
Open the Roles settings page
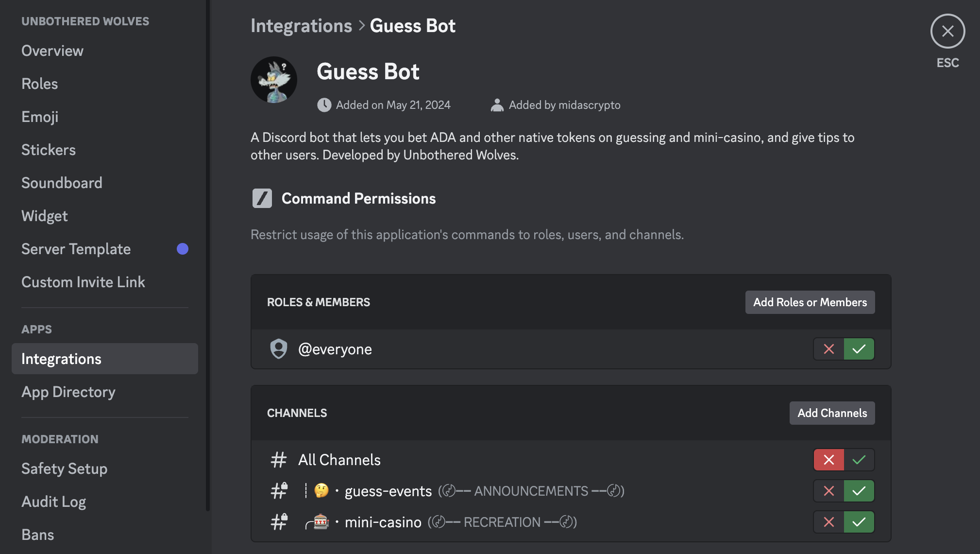(x=40, y=84)
